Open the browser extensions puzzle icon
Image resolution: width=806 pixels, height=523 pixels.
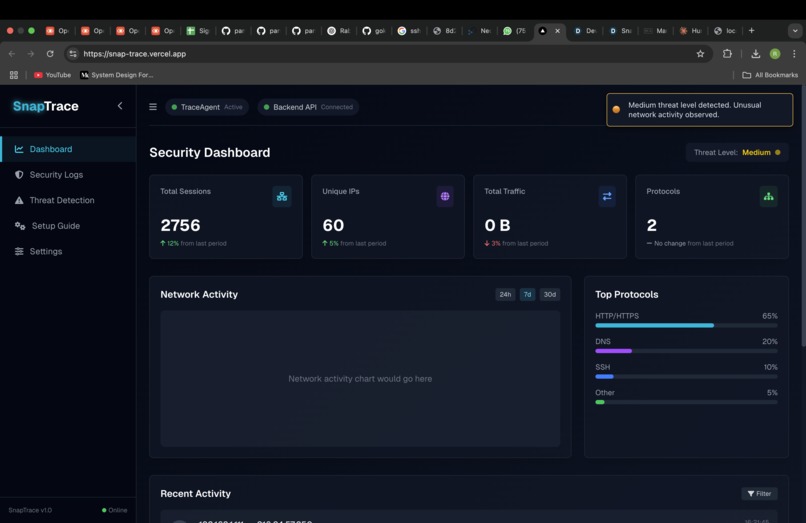[727, 53]
